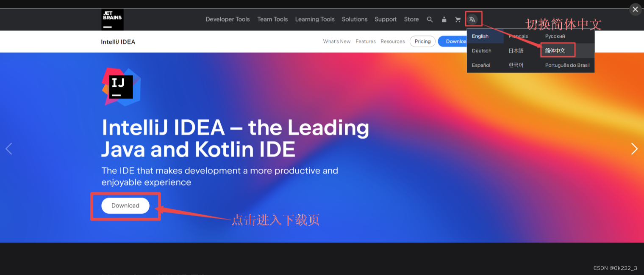Viewport: 644px width, 275px height.
Task: Open the Solutions menu
Action: point(355,19)
